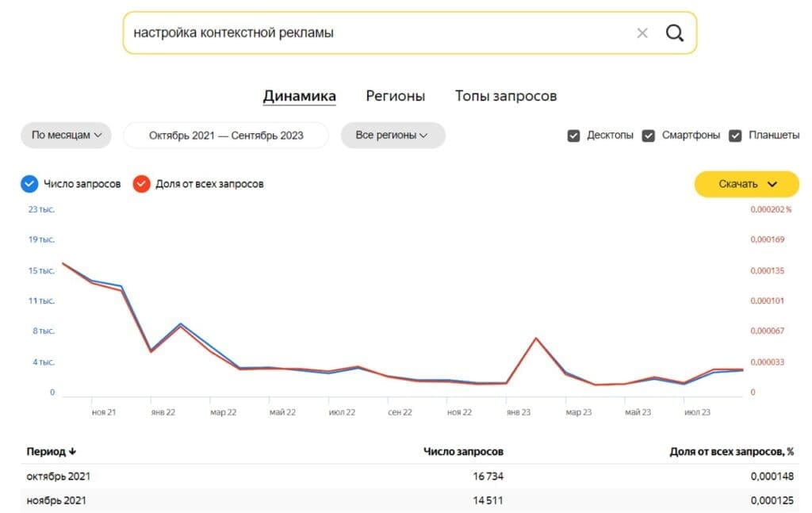The height and width of the screenshot is (513, 812).
Task: Click the ноя 21 axis label
Action: [x=104, y=412]
